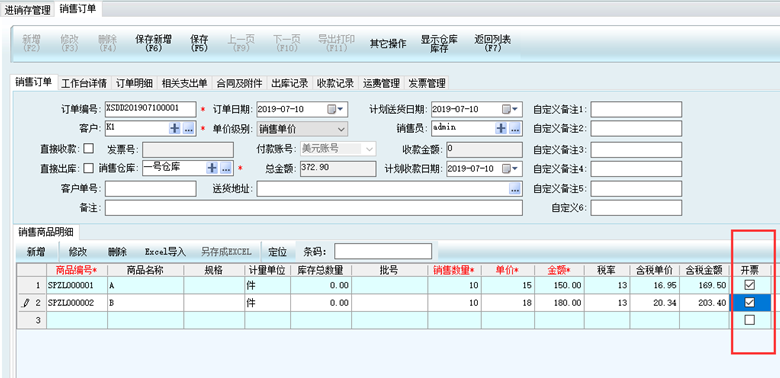Click the amount cell 180.00

560,302
